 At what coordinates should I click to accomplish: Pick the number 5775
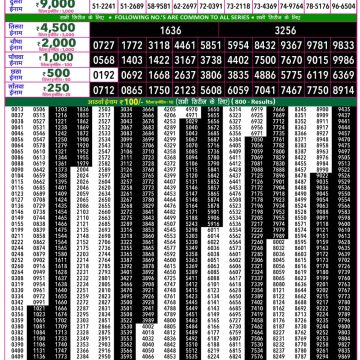(x=291, y=75)
